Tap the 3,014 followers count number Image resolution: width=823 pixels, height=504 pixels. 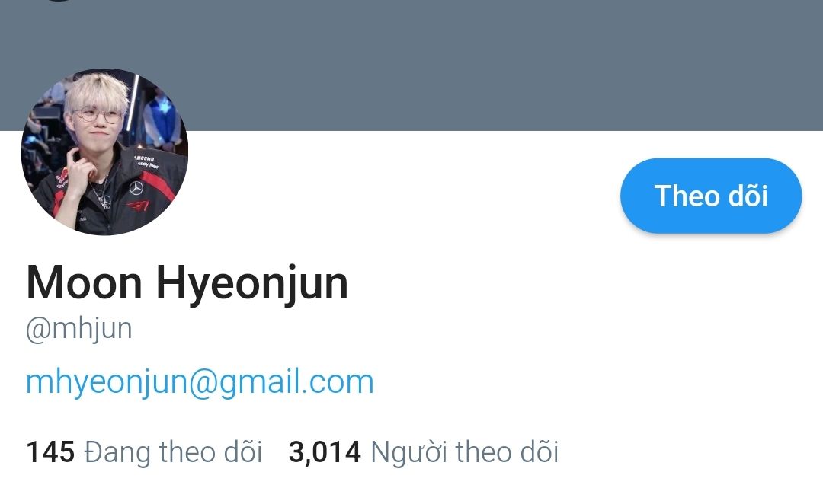[x=325, y=452]
